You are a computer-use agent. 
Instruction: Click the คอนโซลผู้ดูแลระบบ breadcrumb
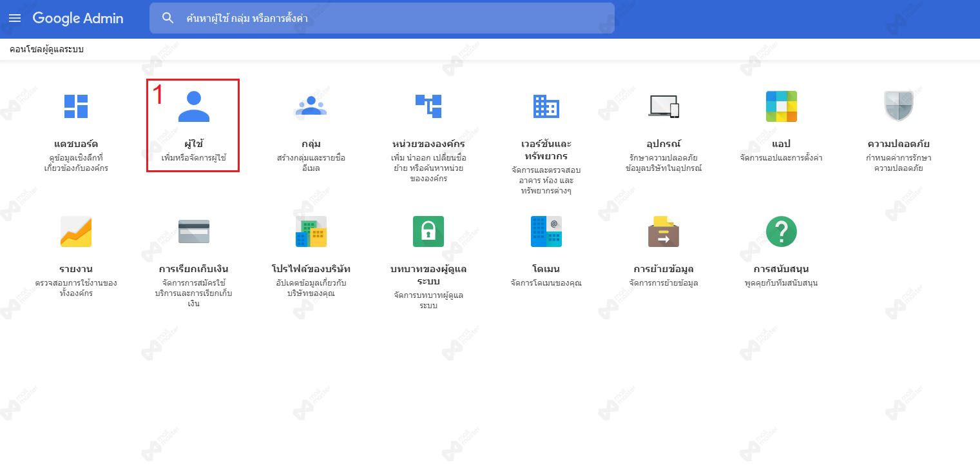46,50
